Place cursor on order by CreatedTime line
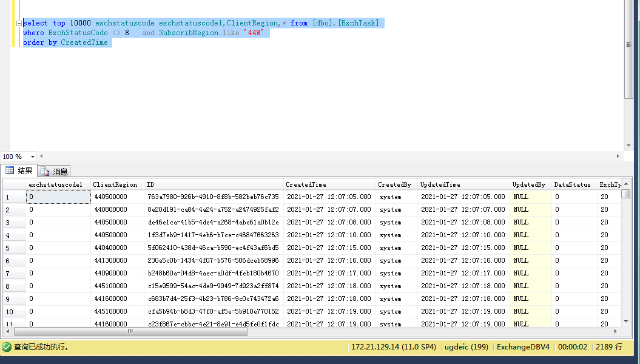640x364 pixels. coord(66,42)
